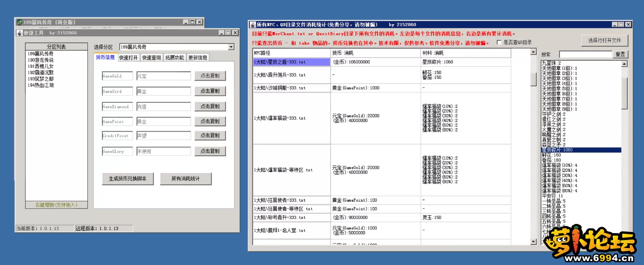Click 点击复制 button beside GameGold
Screen dimensions: 644x265
210,76
